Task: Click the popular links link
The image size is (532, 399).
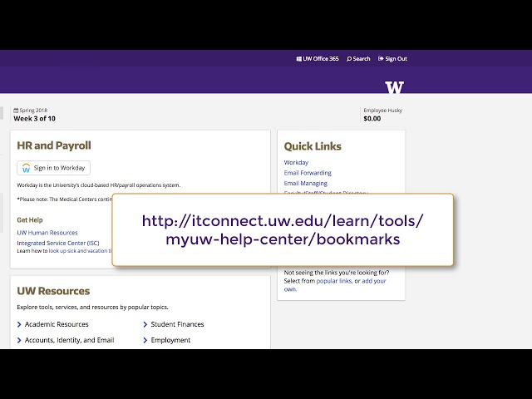Action: pos(334,281)
